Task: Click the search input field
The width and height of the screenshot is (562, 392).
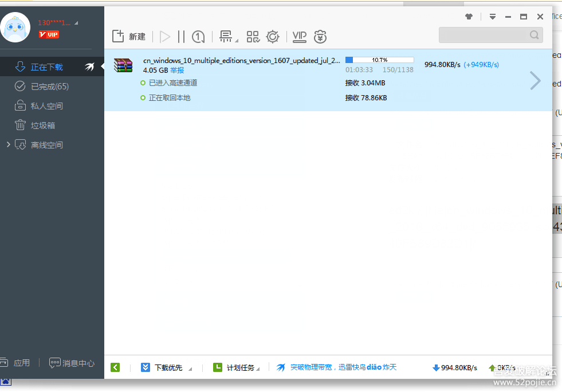Action: click(483, 35)
